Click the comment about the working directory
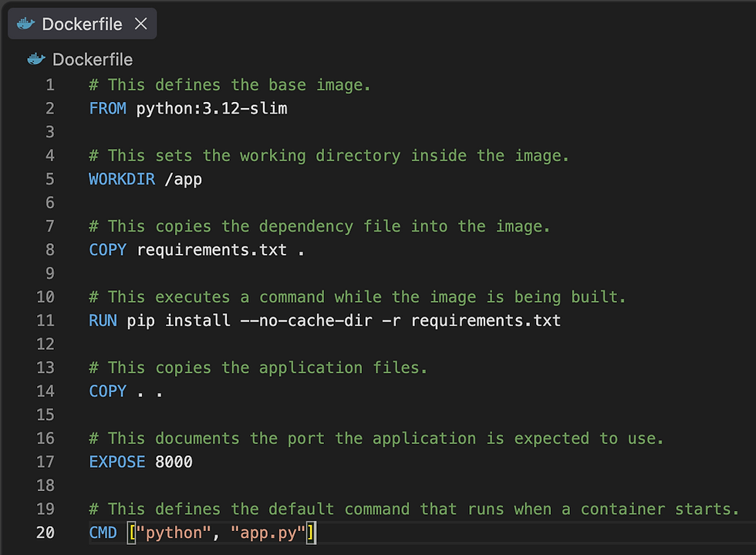Viewport: 756px width, 555px height. click(x=329, y=155)
